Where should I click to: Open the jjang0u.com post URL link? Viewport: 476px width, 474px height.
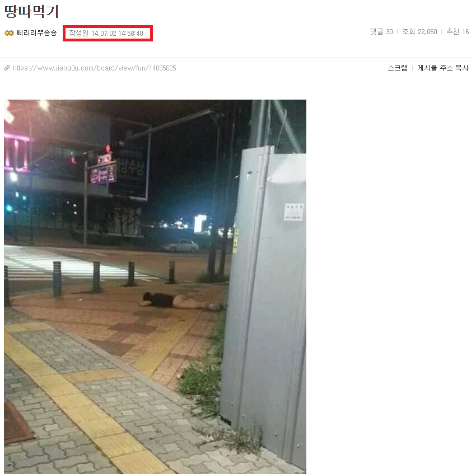tap(95, 68)
